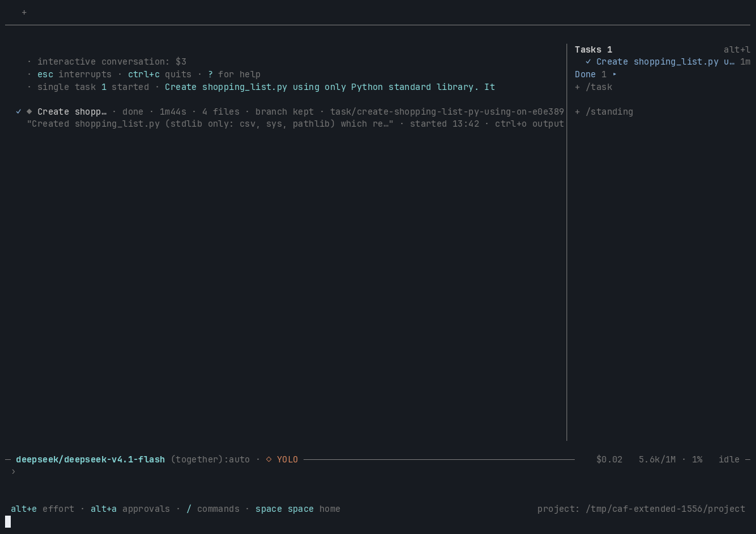
Task: Click the ctrl+c quits hint
Action: coord(160,74)
